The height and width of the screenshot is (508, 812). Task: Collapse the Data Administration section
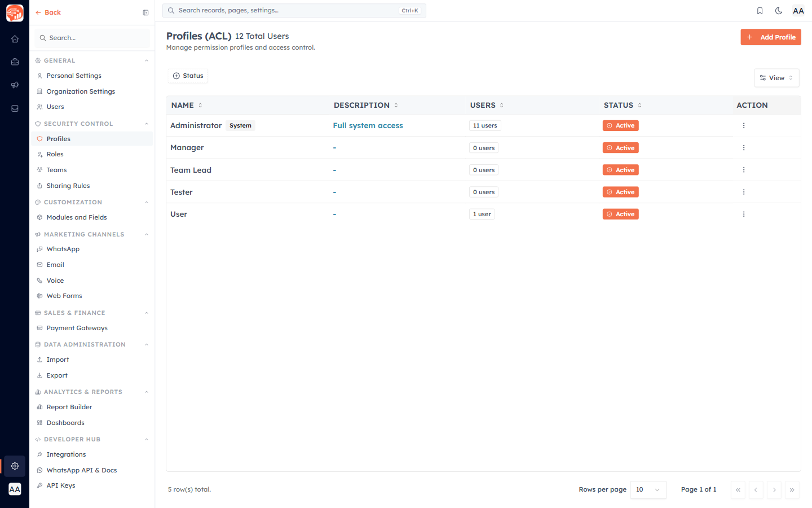[147, 344]
